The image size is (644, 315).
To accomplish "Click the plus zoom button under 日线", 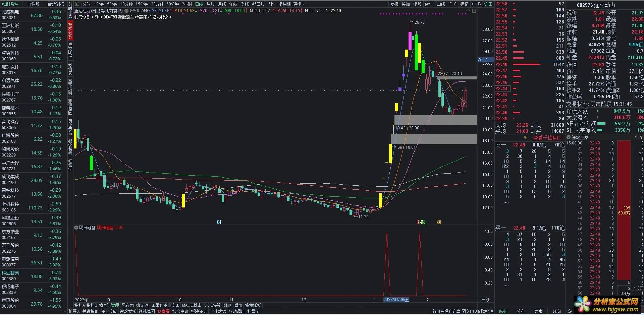I will click(482, 305).
